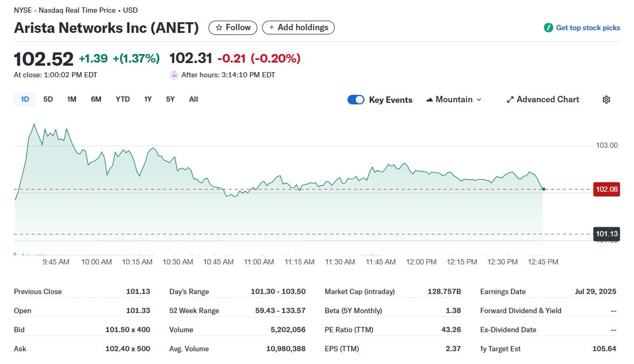
Task: Click the after hours moon icon
Action: (x=174, y=75)
